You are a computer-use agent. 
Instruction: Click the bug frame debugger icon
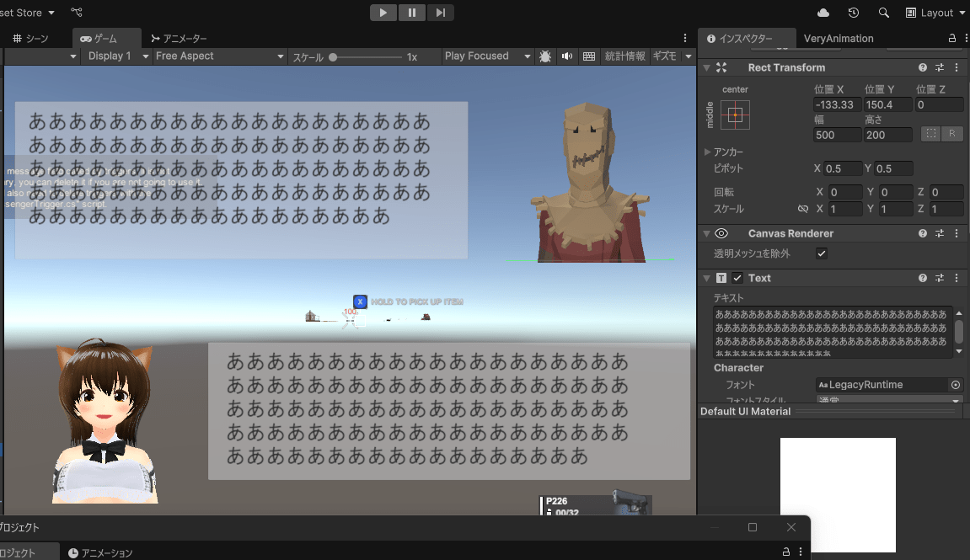545,56
